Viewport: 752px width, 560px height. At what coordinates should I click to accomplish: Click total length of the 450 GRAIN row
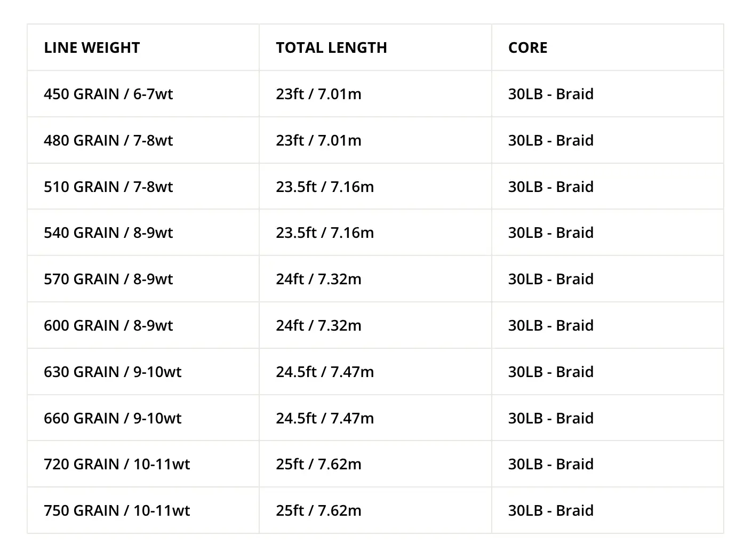tap(318, 94)
